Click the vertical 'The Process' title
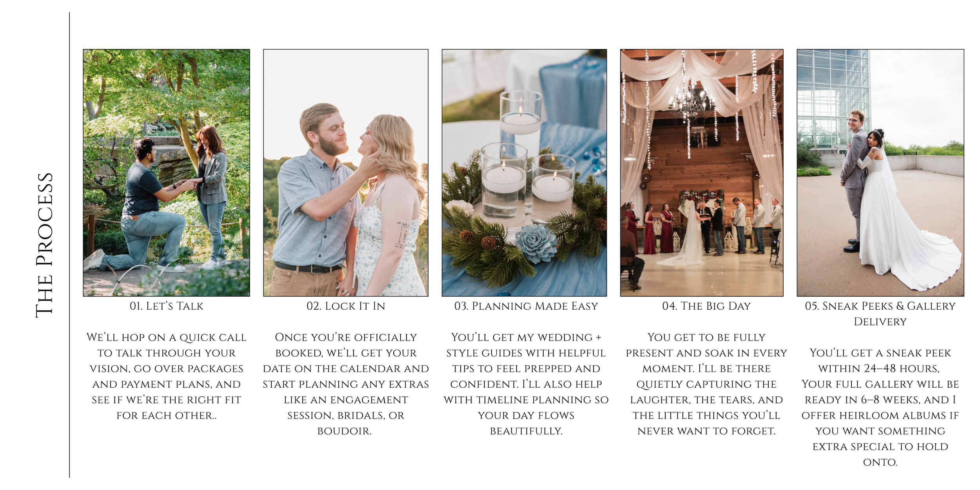This screenshot has height=490, width=980. click(44, 245)
